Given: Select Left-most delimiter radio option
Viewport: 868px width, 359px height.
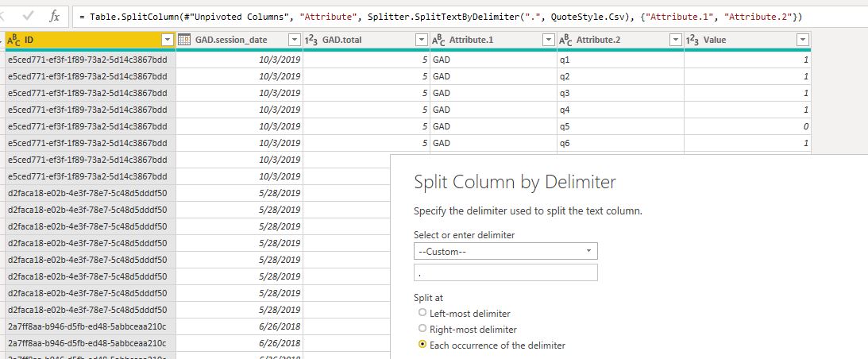Looking at the screenshot, I should click(x=423, y=313).
